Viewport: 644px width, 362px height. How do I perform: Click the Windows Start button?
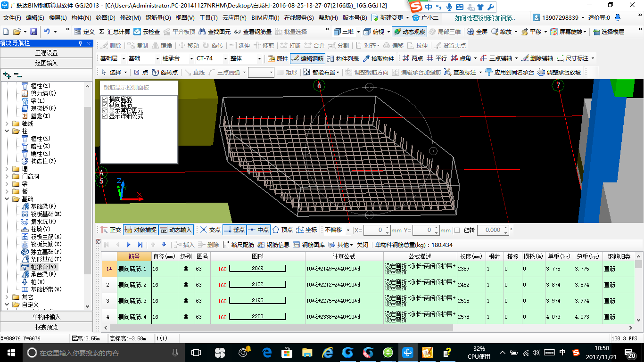click(x=11, y=352)
